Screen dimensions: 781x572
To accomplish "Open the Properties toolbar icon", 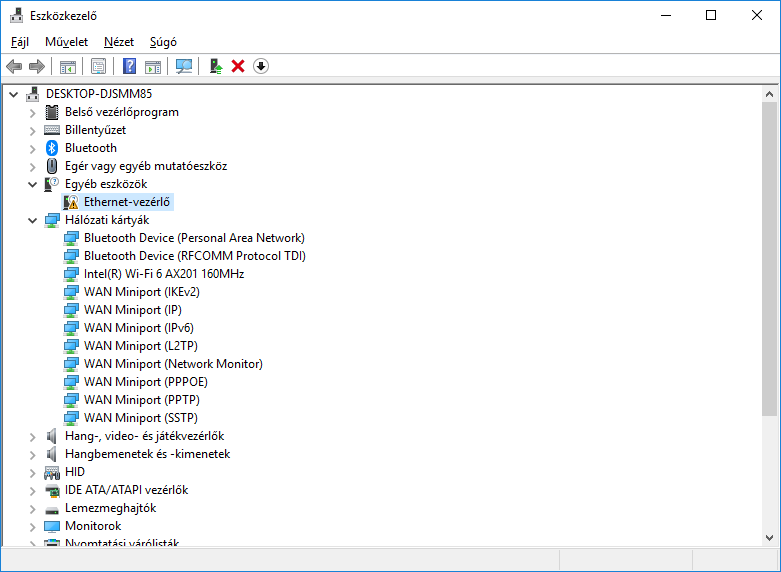I will (x=98, y=66).
